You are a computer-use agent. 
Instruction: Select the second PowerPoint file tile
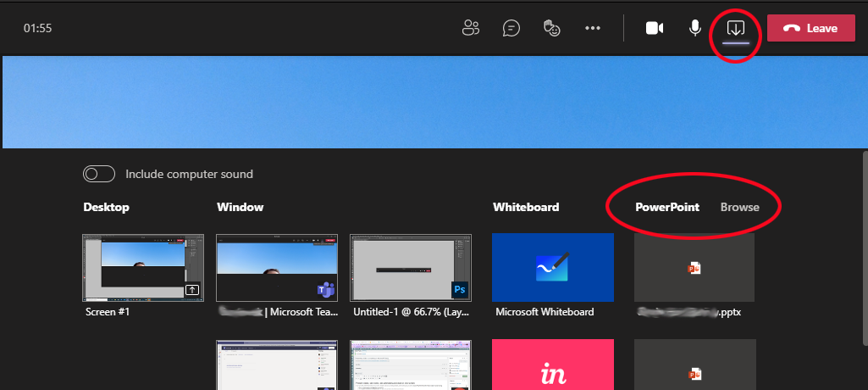[x=694, y=365]
